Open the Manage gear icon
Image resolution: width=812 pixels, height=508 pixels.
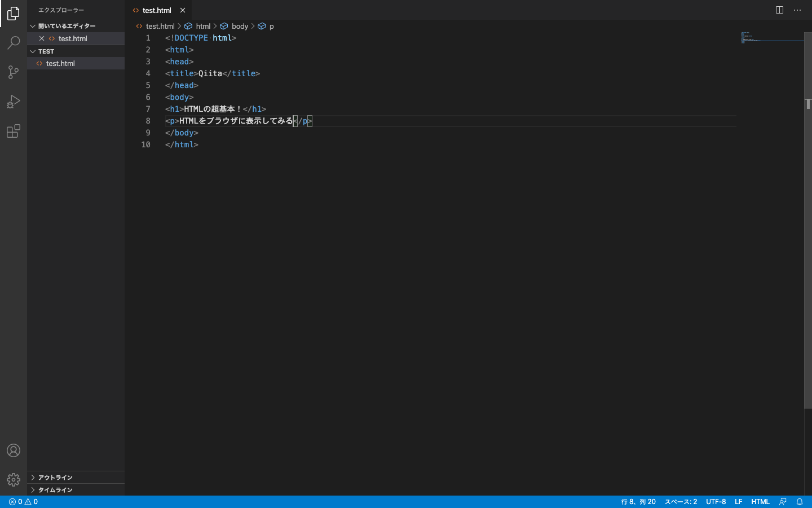[14, 480]
